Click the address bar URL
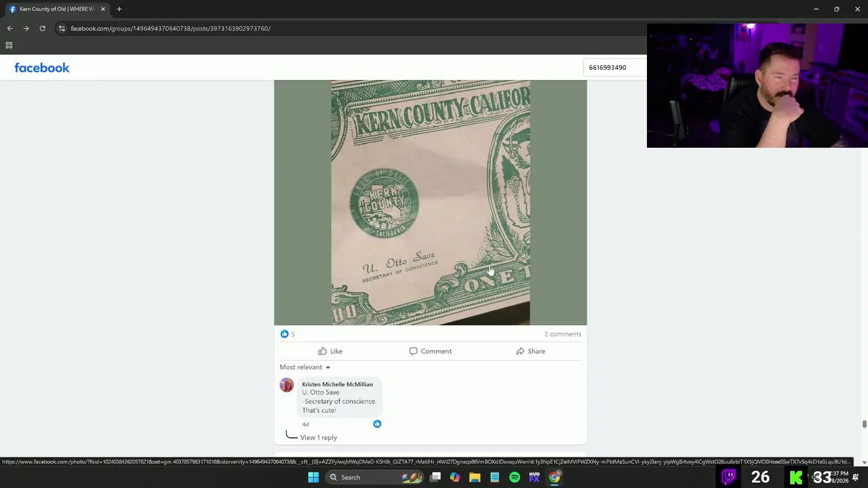The image size is (868, 488). 170,28
